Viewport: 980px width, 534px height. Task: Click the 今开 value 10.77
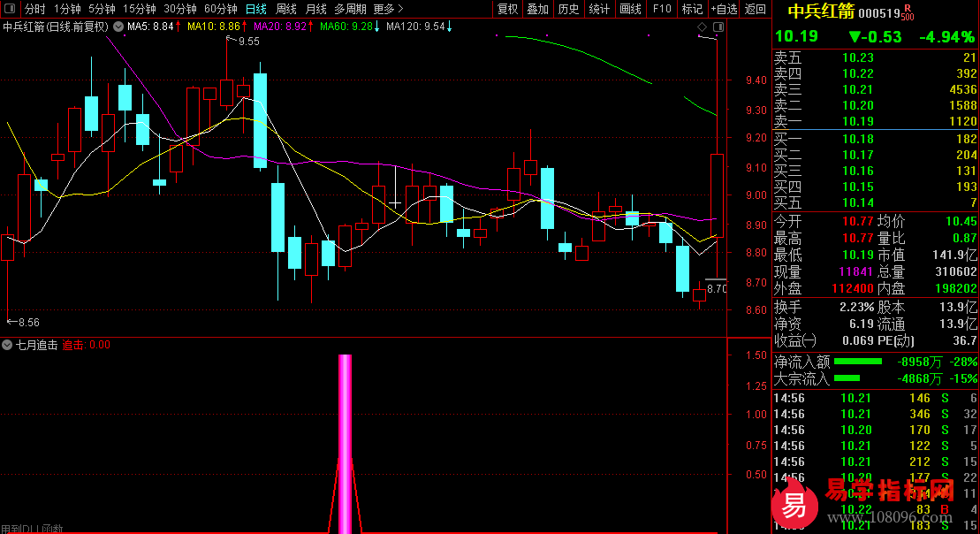(857, 221)
